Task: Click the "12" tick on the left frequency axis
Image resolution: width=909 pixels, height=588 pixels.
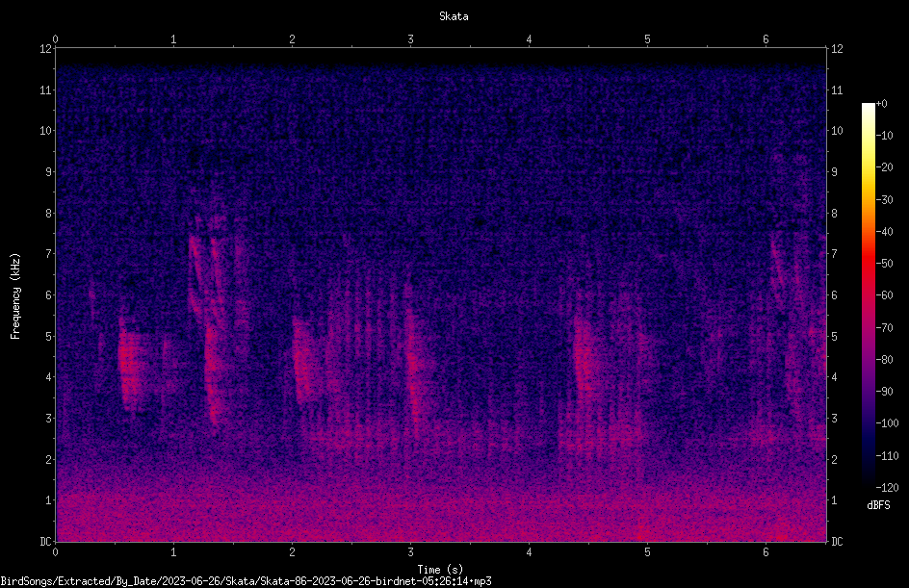Action: coord(45,49)
